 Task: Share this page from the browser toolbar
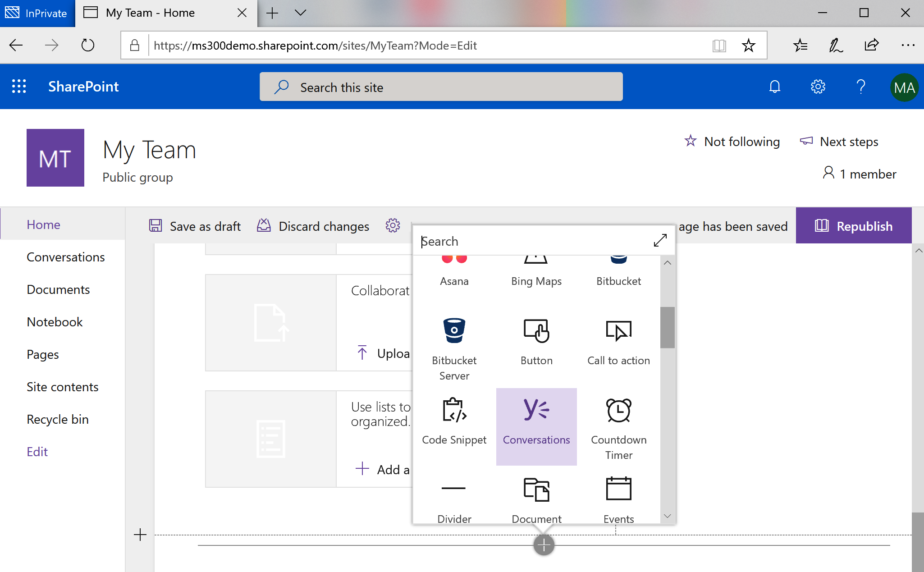[872, 45]
